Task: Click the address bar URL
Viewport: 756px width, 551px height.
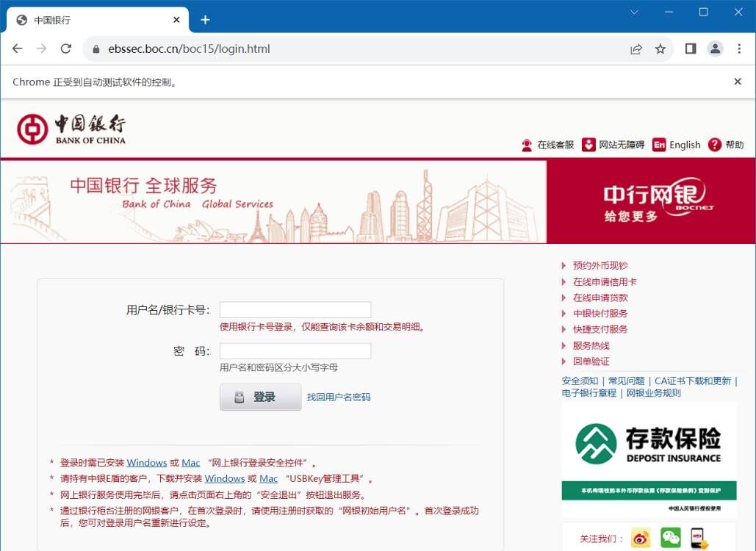Action: [x=189, y=49]
